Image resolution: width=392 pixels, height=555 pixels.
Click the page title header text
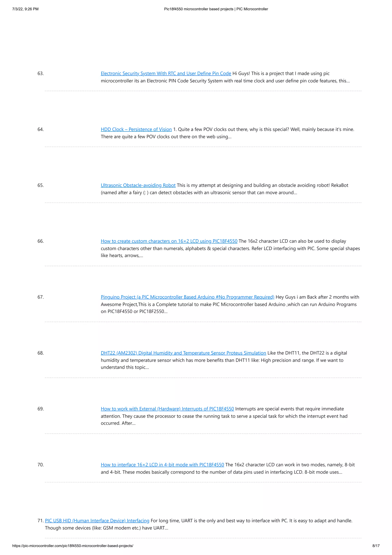coord(216,9)
